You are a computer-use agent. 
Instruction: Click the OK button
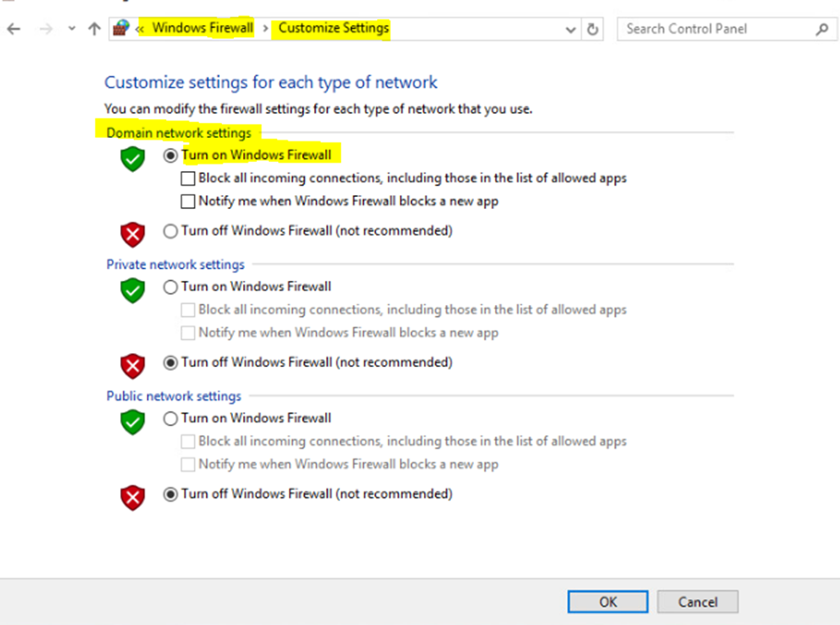[x=607, y=602]
